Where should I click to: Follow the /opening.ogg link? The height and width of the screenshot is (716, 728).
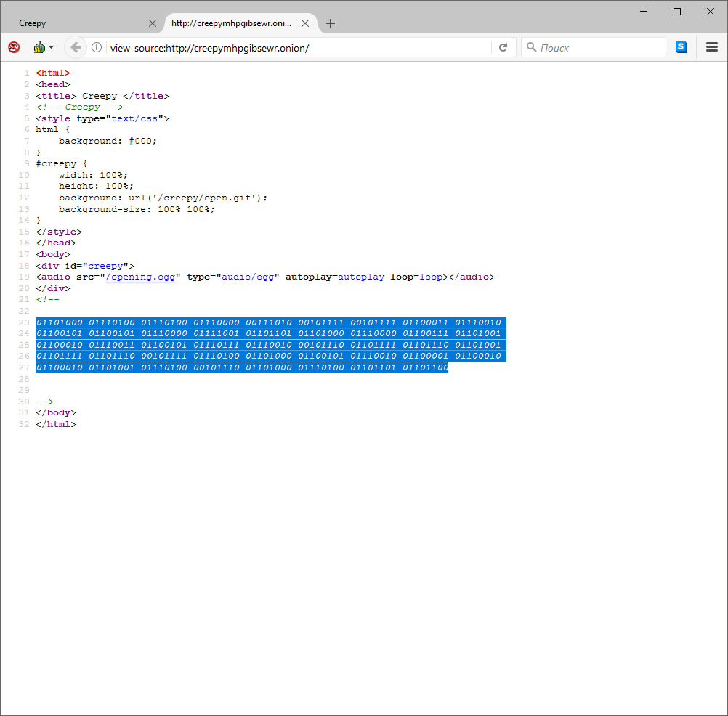coord(140,277)
